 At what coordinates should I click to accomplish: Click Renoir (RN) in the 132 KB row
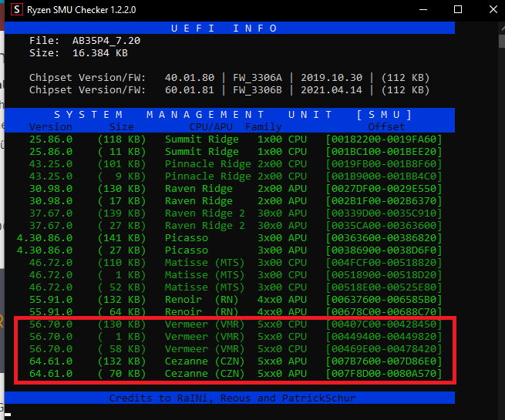202,300
